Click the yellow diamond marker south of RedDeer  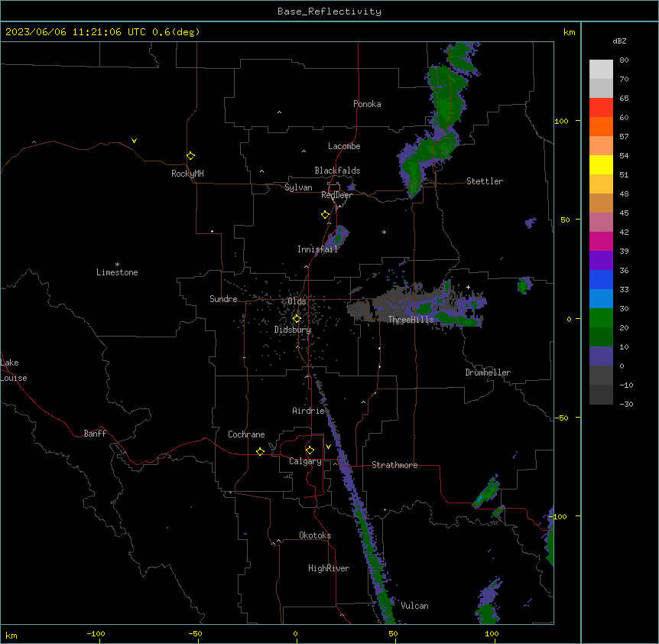(x=325, y=215)
